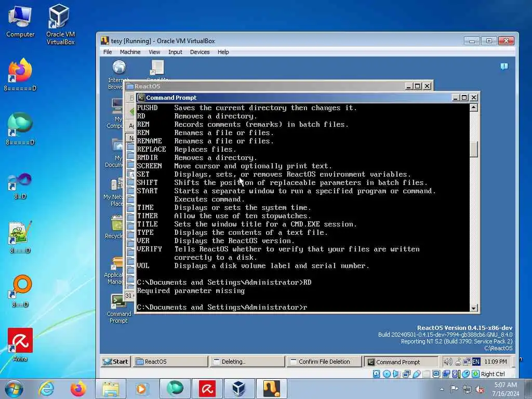Select the orange ring shortcut labeled 8==D
The height and width of the screenshot is (399, 532).
tap(20, 291)
